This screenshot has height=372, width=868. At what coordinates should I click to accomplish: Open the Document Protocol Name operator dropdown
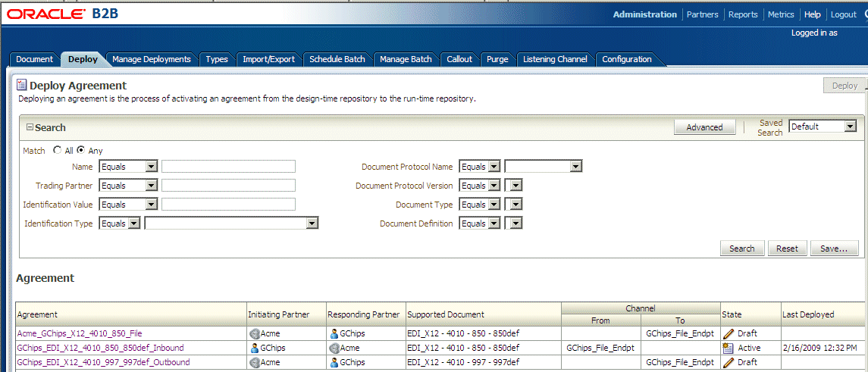(x=480, y=167)
